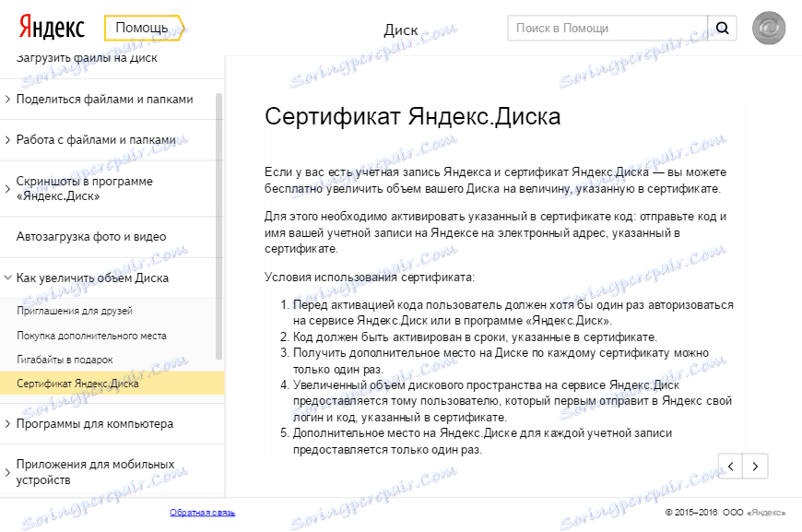The image size is (802, 532).
Task: Open Поделиться файлами и папками section
Action: (104, 100)
